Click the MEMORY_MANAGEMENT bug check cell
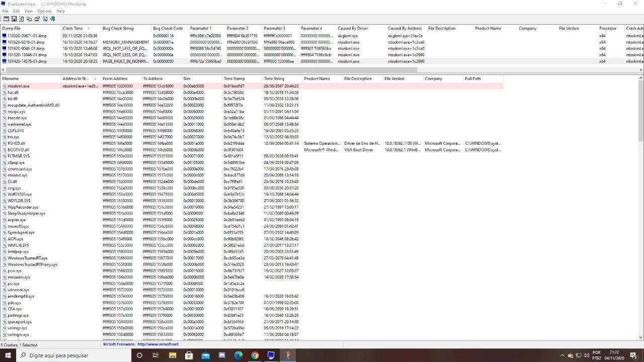 coord(126,42)
